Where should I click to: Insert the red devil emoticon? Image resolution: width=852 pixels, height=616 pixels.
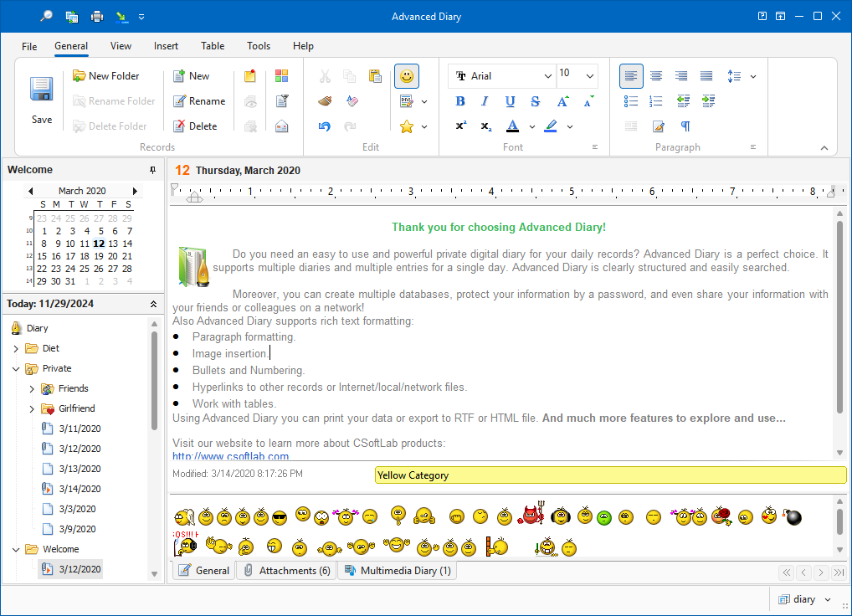coord(531,513)
